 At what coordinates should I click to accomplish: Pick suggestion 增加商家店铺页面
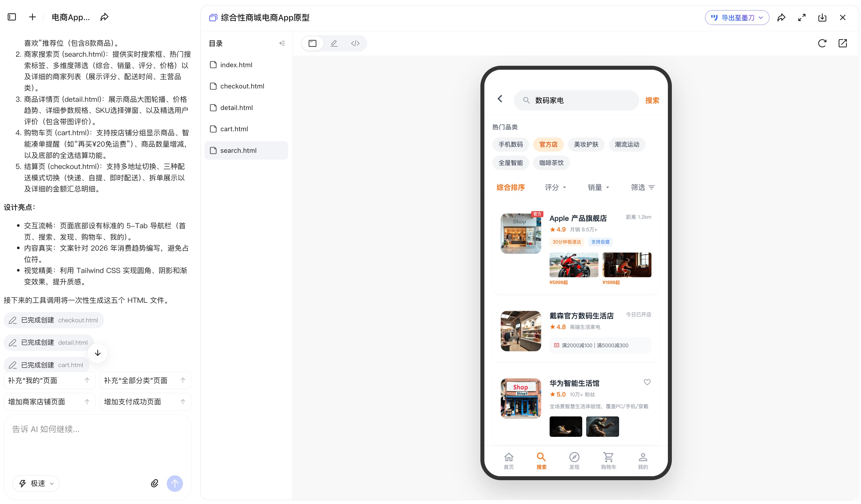(x=50, y=402)
